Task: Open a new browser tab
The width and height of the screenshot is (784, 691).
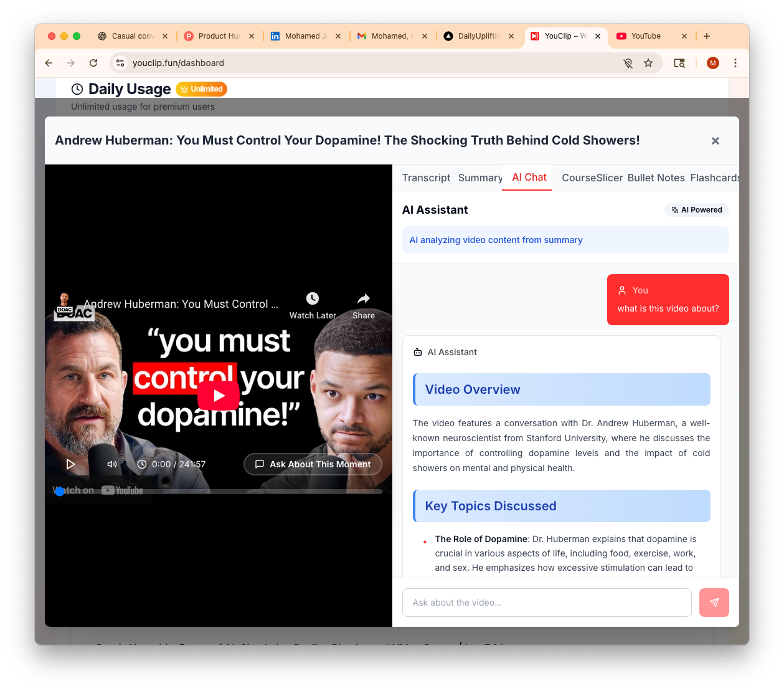Action: pyautogui.click(x=707, y=36)
